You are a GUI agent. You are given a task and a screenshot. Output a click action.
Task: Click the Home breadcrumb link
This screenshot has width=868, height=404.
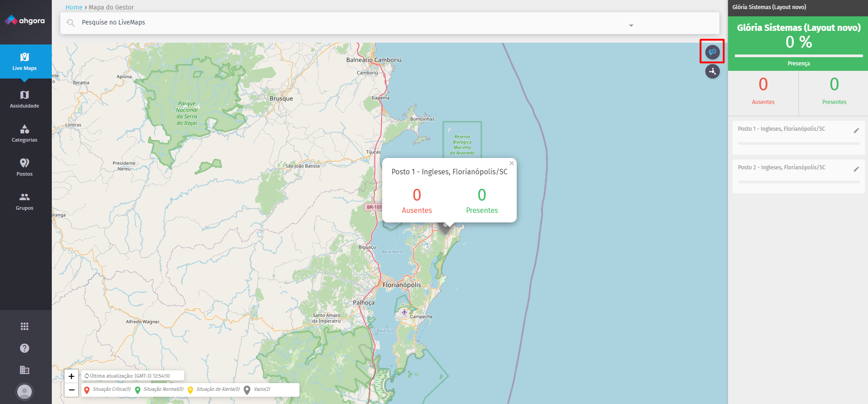tap(74, 7)
